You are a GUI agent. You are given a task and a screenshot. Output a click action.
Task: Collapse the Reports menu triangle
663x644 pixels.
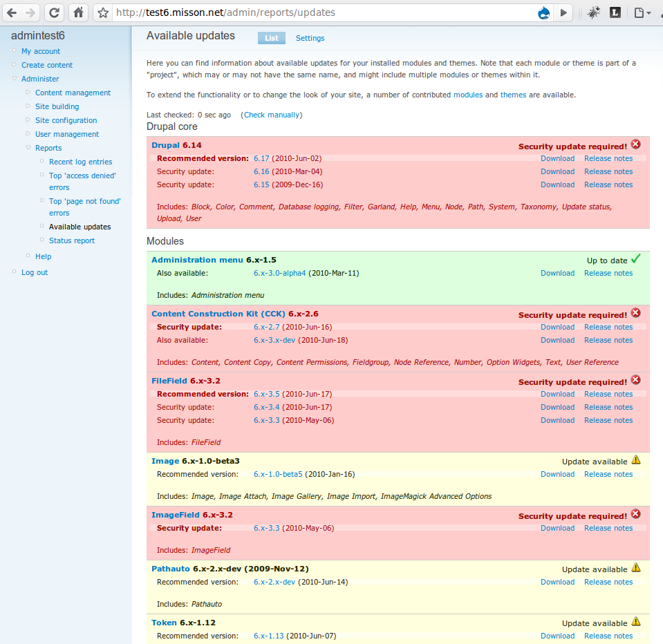tap(28, 147)
